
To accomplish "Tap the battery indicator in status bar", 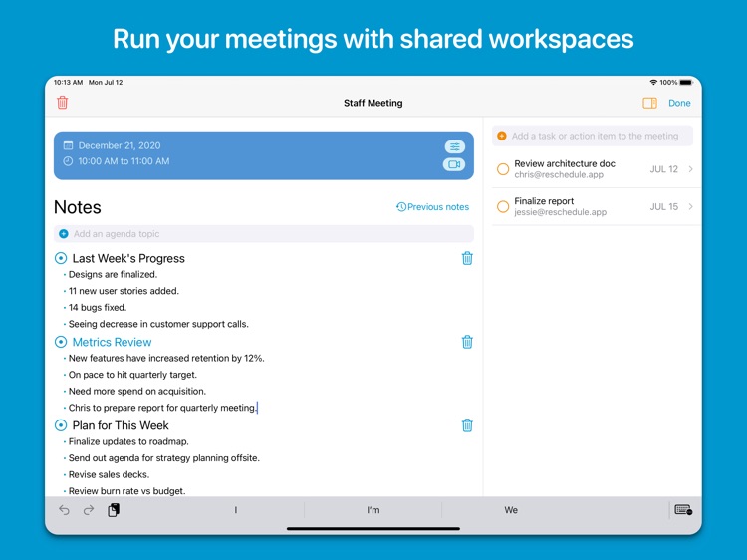I will point(686,83).
